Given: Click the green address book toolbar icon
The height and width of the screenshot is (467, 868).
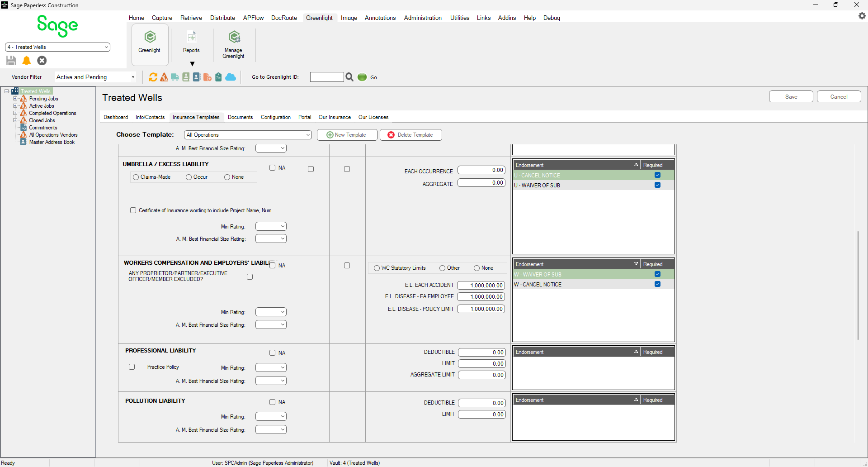Looking at the screenshot, I should click(186, 77).
